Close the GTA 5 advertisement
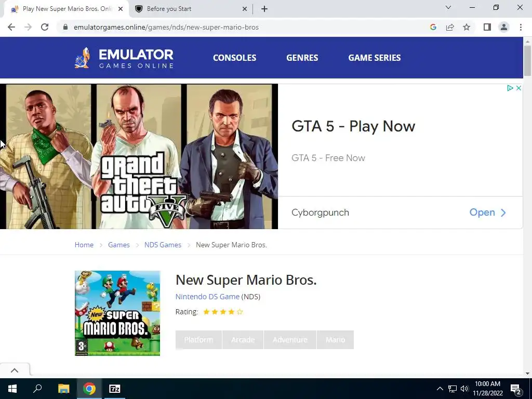The image size is (532, 399). point(518,88)
